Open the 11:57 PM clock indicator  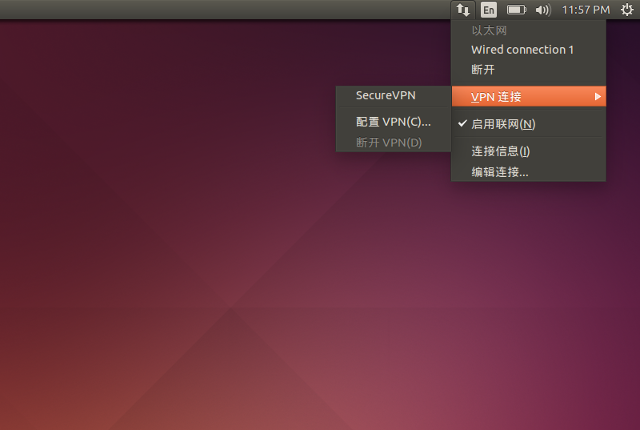586,10
